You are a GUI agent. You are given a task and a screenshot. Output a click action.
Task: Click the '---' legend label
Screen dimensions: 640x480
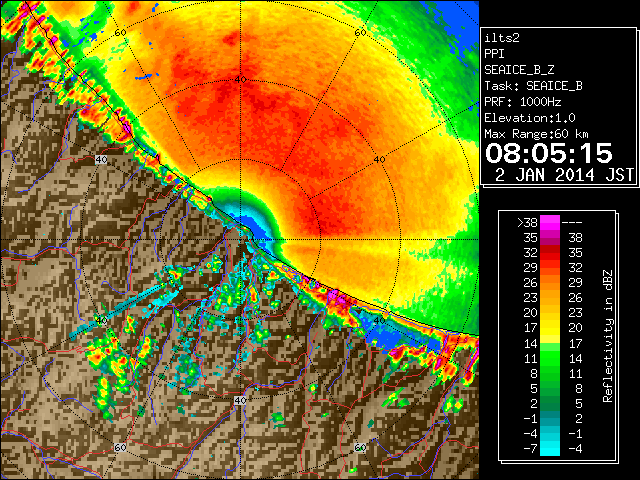(x=572, y=223)
